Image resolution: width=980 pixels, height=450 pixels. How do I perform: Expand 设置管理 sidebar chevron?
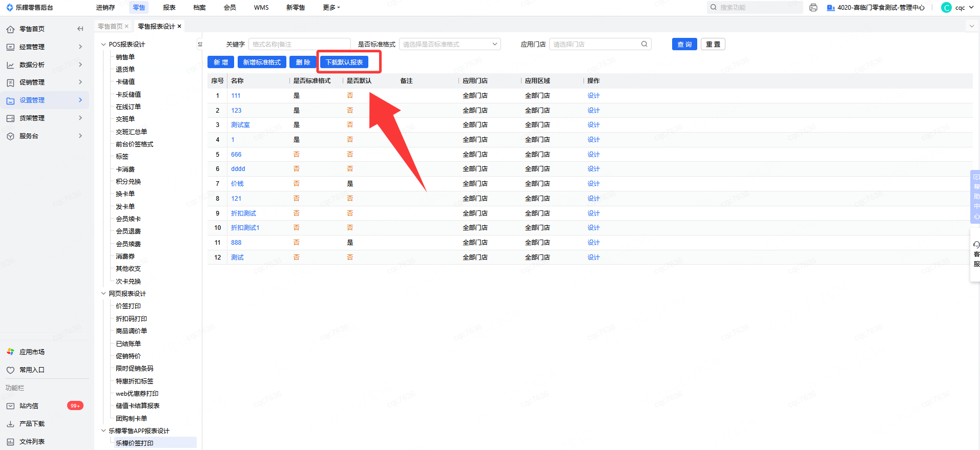(x=80, y=100)
